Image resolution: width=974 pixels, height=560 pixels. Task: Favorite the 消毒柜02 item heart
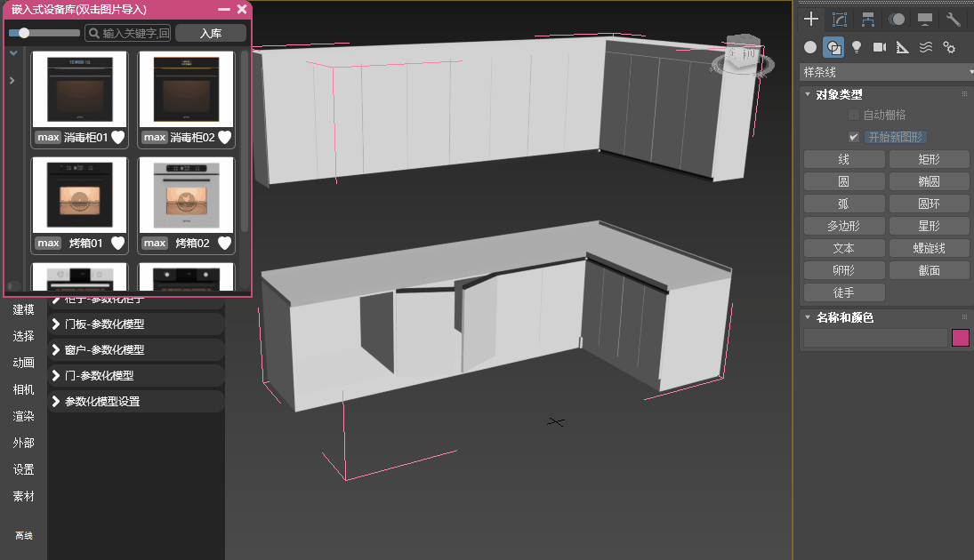[225, 137]
